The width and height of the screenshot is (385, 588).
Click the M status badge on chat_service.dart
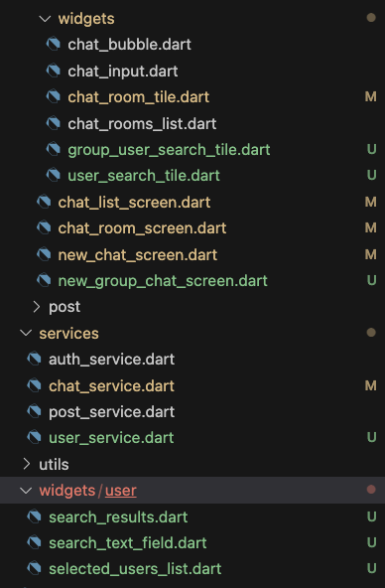tap(371, 385)
